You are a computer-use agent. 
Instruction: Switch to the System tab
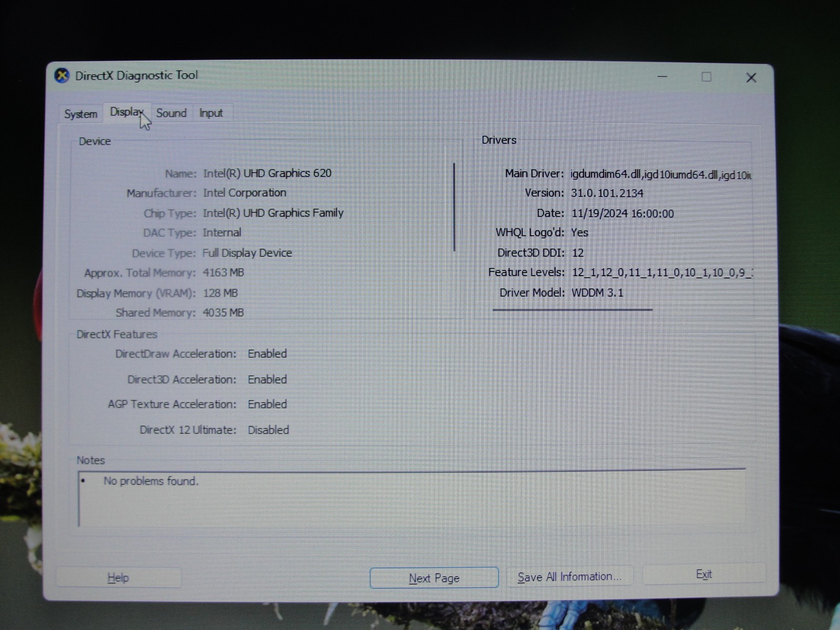coord(81,114)
